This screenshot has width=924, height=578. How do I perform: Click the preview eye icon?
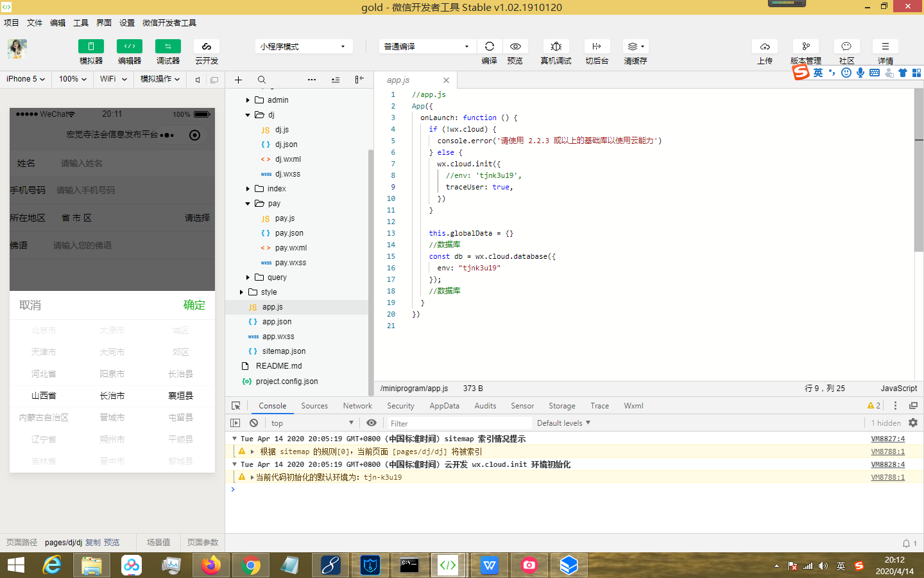point(515,46)
